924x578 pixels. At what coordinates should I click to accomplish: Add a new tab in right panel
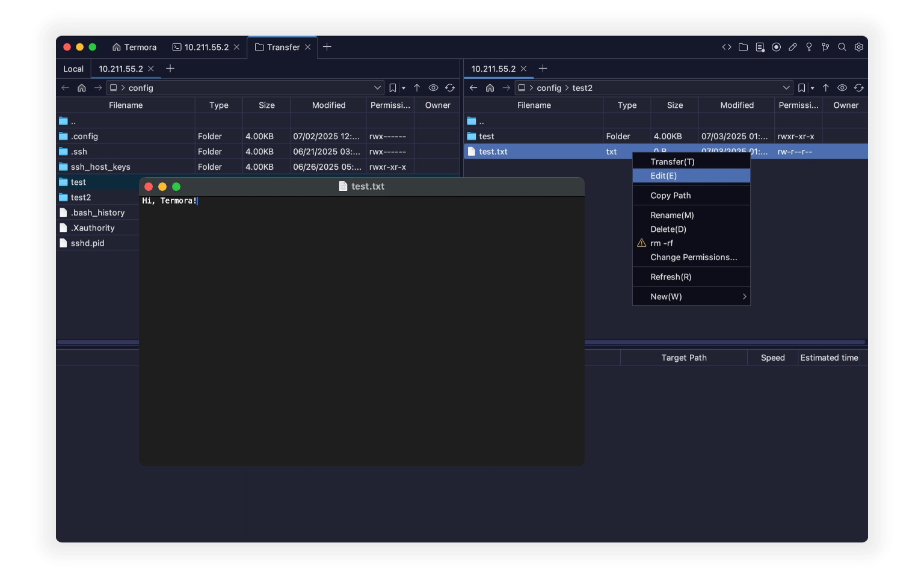[x=543, y=69]
